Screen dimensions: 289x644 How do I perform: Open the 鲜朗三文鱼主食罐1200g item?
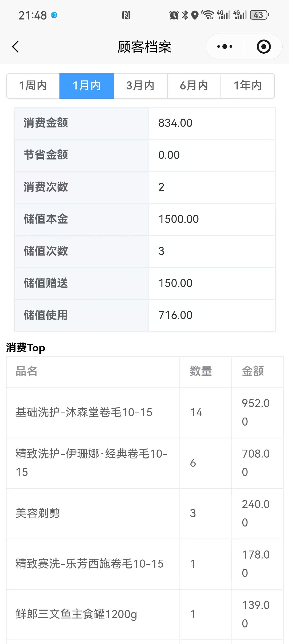pyautogui.click(x=76, y=614)
